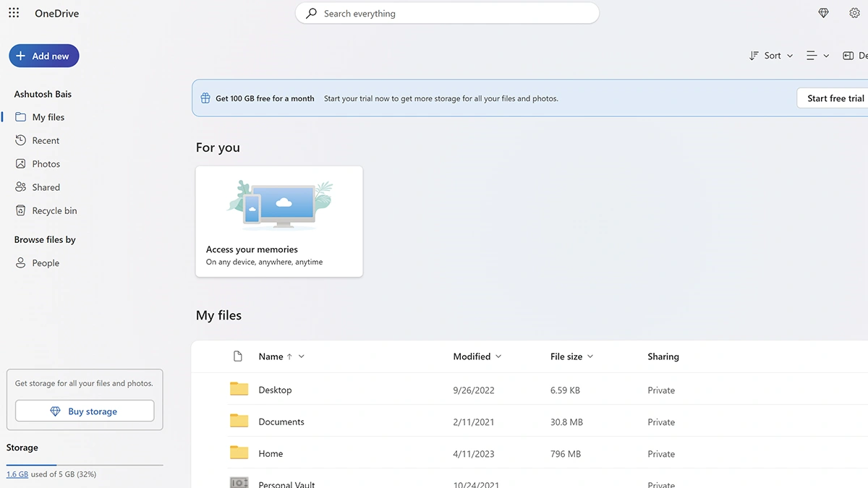Click the diamond icon on Buy storage
This screenshot has height=488, width=868.
[x=55, y=411]
